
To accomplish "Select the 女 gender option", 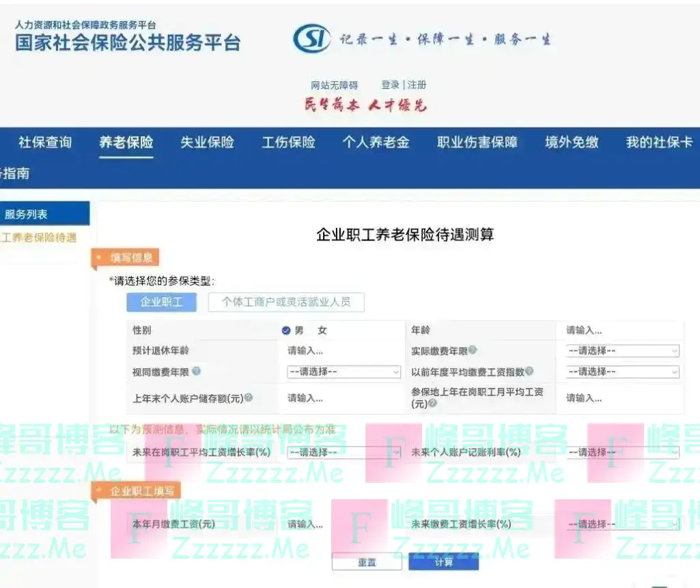I will [322, 331].
